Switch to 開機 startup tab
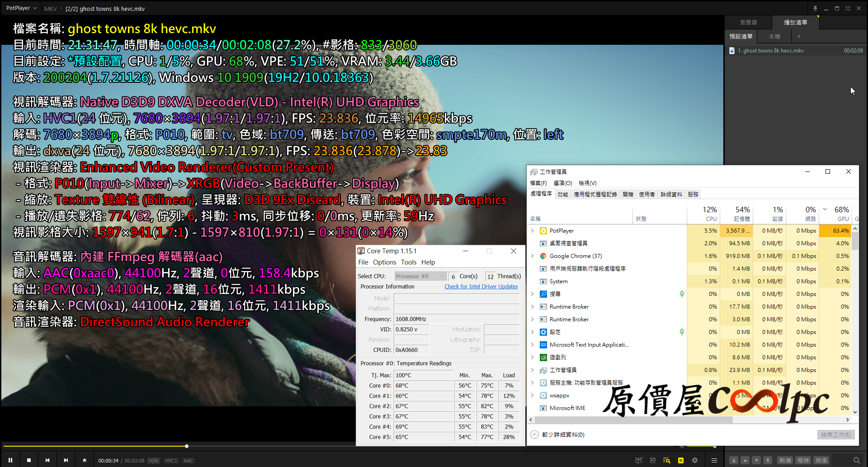The image size is (868, 467). [628, 194]
